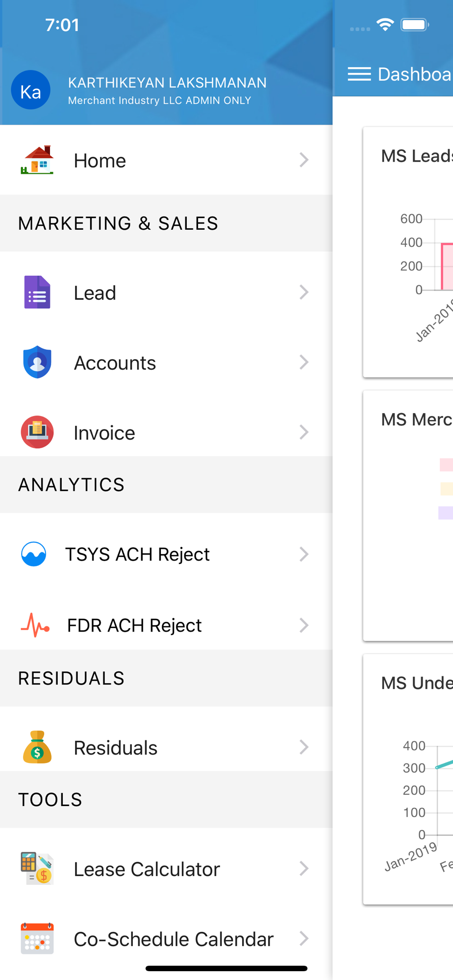
Task: Tap the TSYS ACH Reject wave icon
Action: 34,554
